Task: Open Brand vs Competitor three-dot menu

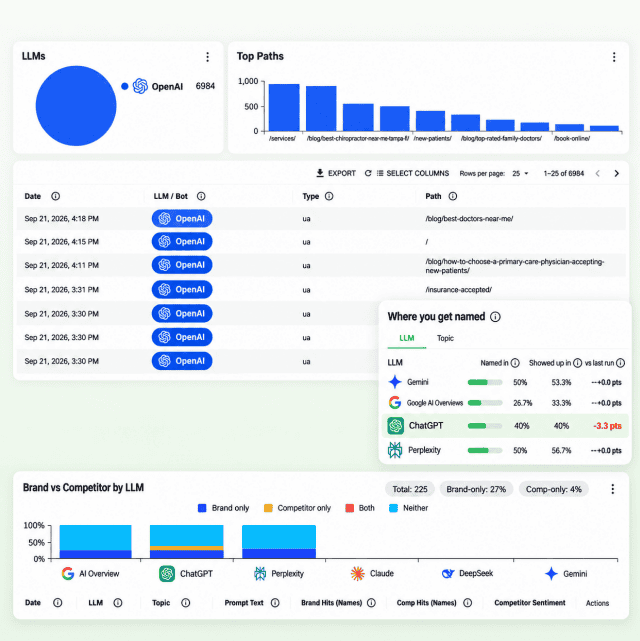Action: [612, 489]
